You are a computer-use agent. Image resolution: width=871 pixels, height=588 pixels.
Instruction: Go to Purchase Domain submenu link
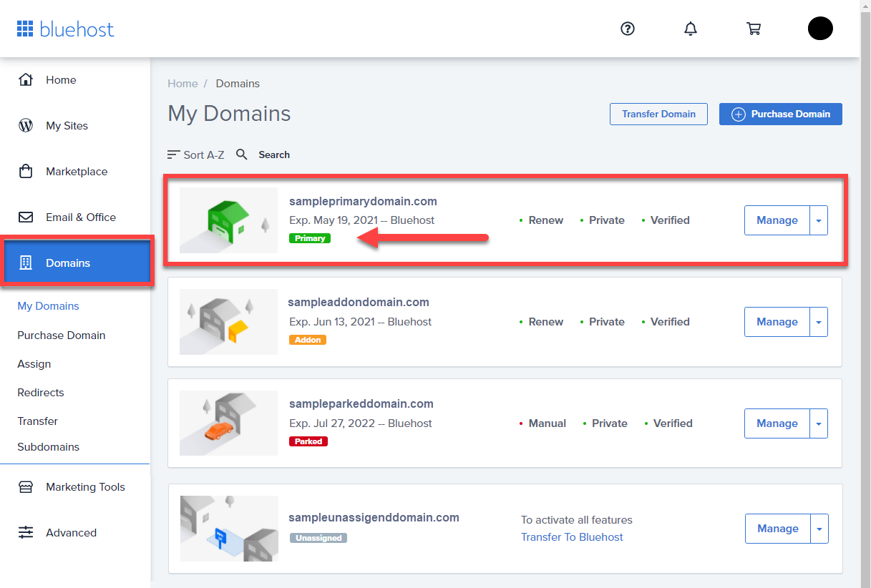[62, 335]
